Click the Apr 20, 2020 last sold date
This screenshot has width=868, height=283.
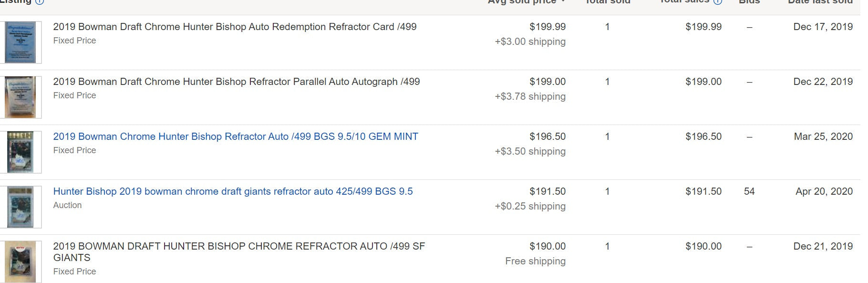[824, 191]
